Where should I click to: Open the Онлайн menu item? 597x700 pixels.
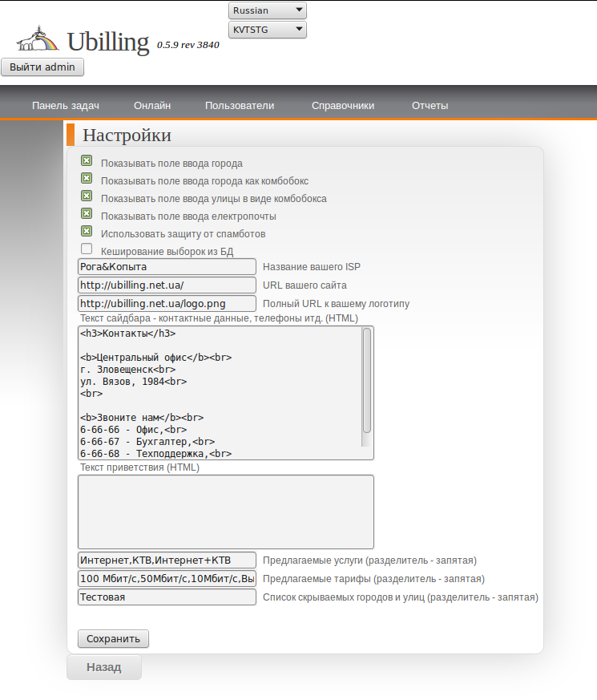(152, 105)
